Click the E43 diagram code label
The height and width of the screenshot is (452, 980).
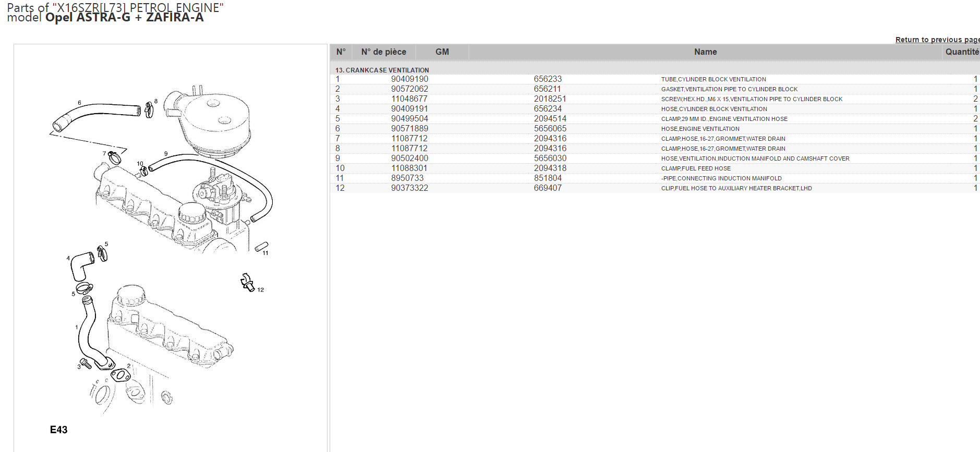tap(58, 430)
